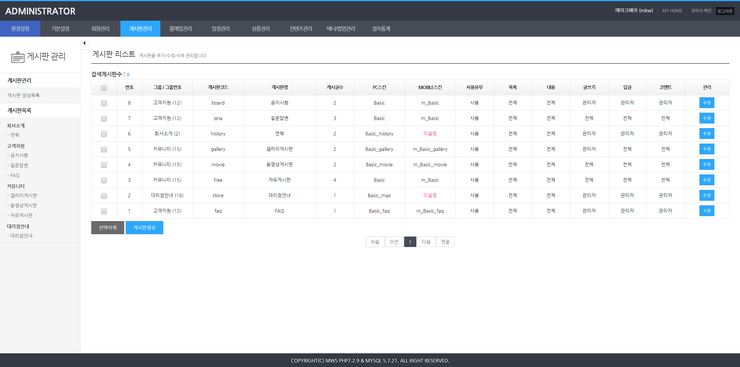Open the 갤러리게시판 sidebar link
Viewport: 740px width, 367px height.
22,195
